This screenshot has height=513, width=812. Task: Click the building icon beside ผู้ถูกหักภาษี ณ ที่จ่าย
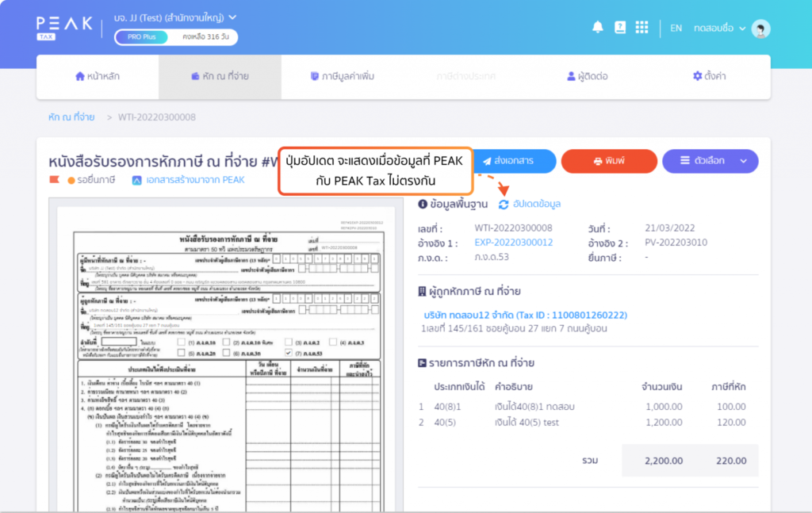[x=422, y=292]
